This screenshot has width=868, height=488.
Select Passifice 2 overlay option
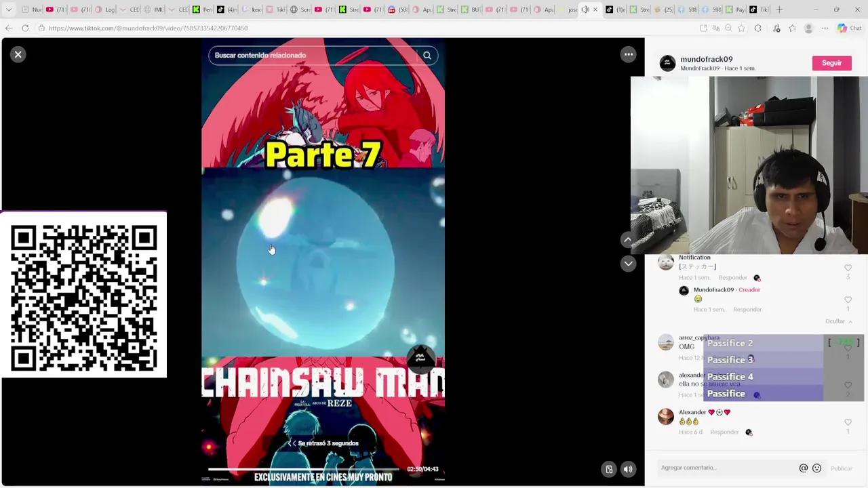(x=763, y=343)
